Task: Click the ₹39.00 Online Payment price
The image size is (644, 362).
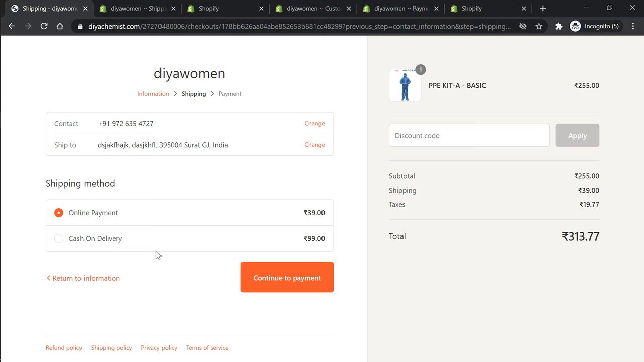Action: click(x=314, y=213)
